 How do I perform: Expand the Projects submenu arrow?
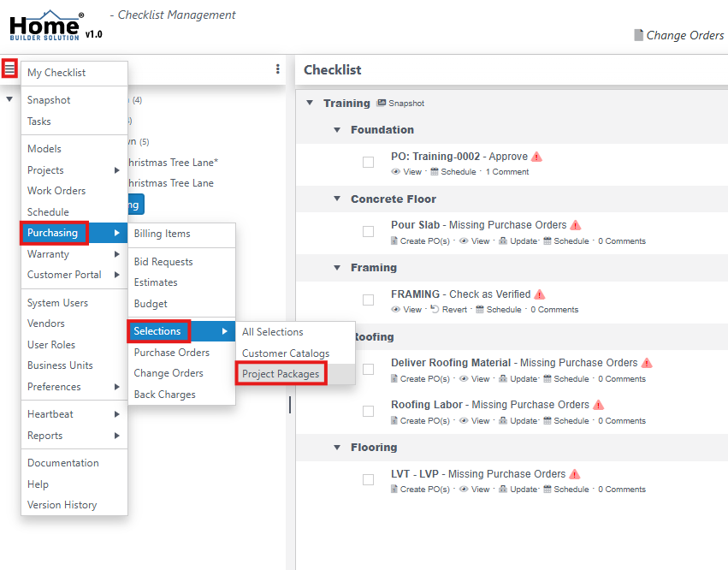(x=117, y=170)
